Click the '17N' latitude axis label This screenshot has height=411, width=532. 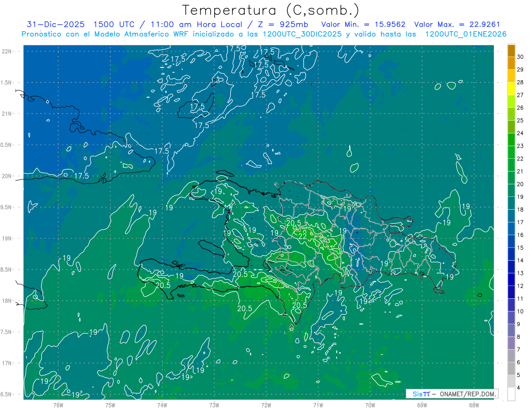click(7, 363)
